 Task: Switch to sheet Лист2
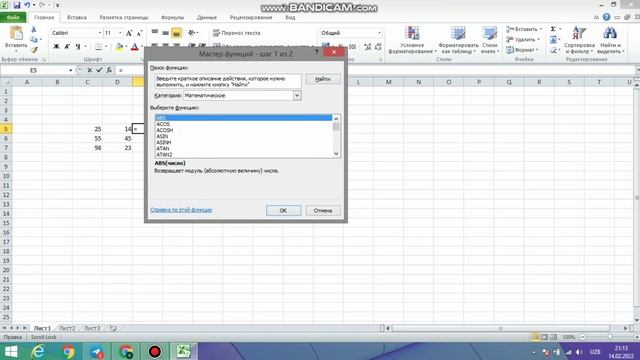[67, 328]
